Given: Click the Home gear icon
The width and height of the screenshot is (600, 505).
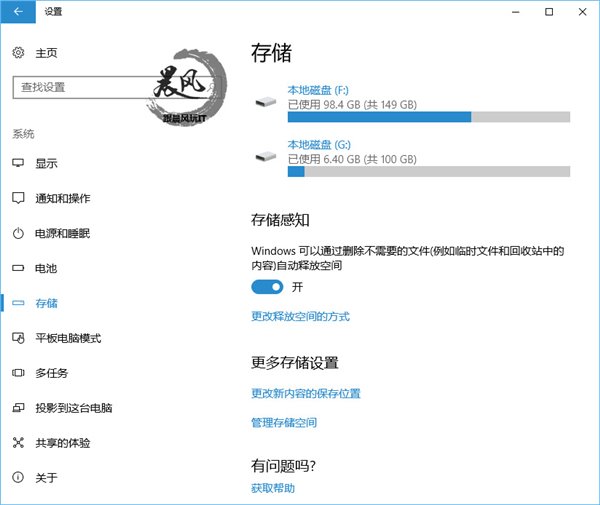Looking at the screenshot, I should pos(18,52).
